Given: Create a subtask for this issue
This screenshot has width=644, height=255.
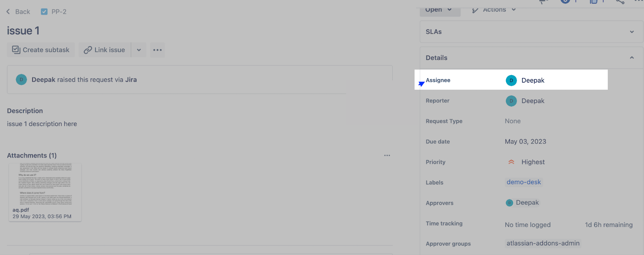Looking at the screenshot, I should (41, 50).
